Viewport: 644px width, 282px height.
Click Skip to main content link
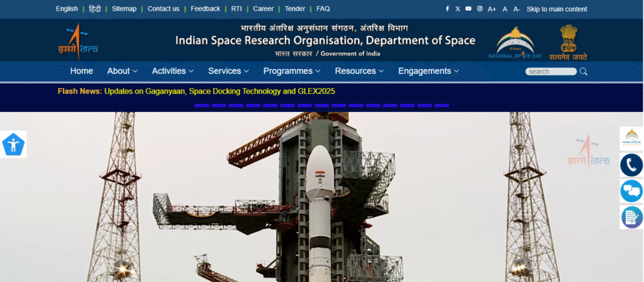(x=557, y=9)
